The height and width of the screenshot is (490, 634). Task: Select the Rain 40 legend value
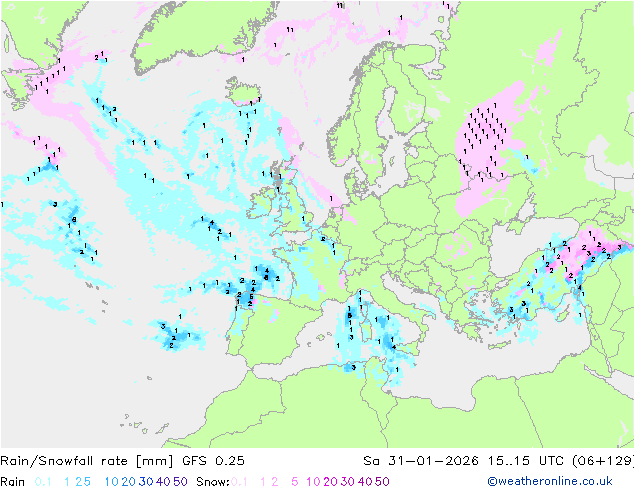click(x=163, y=482)
